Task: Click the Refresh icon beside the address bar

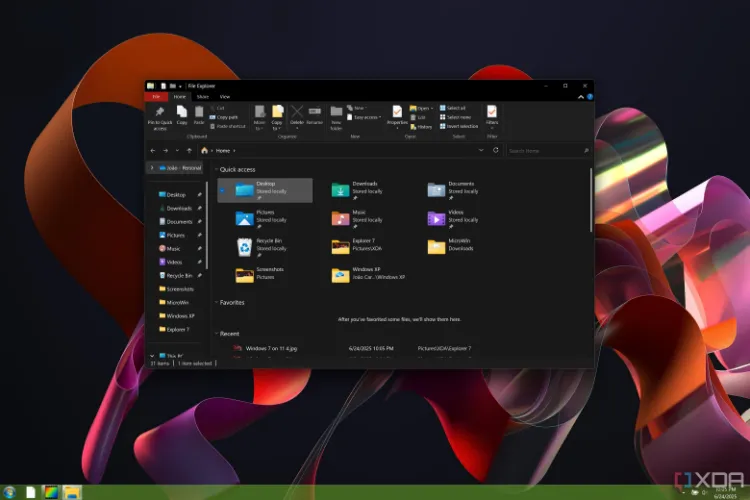Action: [x=495, y=150]
